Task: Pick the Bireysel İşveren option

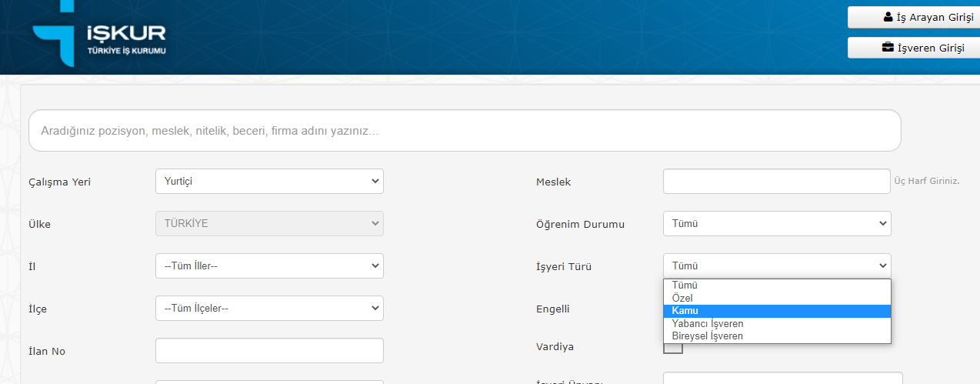Action: [777, 336]
